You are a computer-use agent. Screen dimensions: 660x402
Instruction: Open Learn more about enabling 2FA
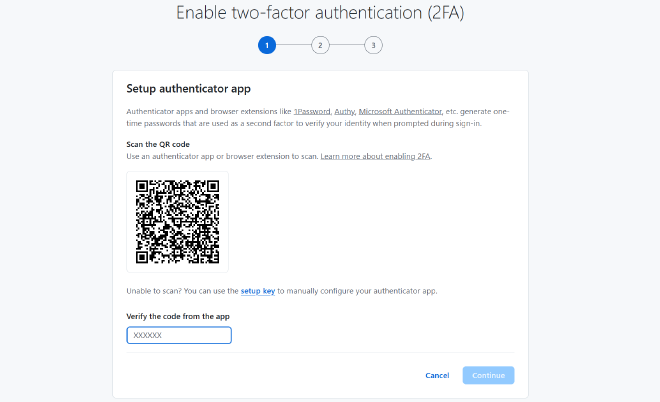click(x=375, y=157)
